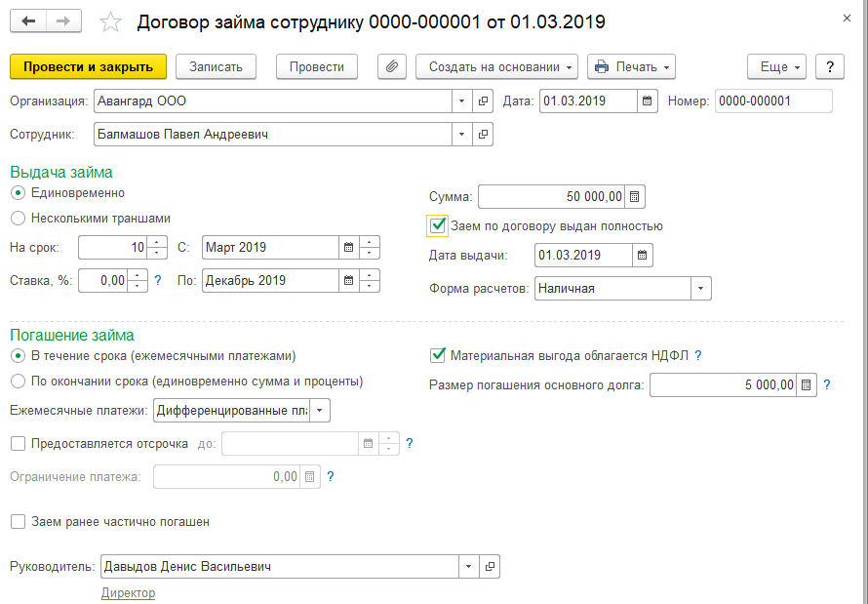Select Единовременно loan issue option
Screen dimensions: 868x604
[x=19, y=193]
